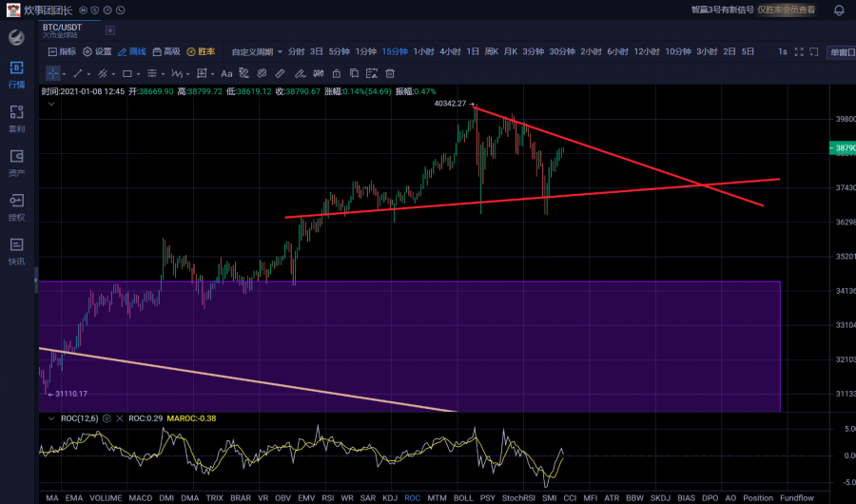Open the notification bell
This screenshot has width=856, height=504.
[x=839, y=10]
